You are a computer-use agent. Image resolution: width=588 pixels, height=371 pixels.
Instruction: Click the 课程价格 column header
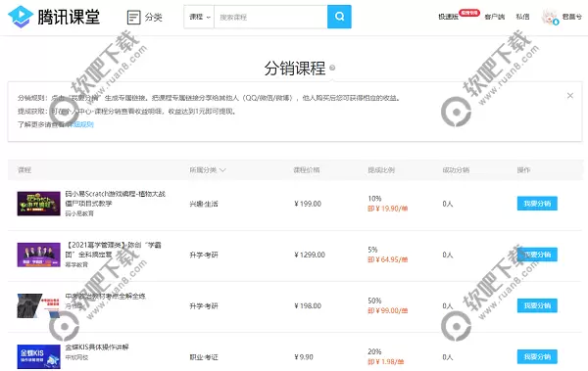click(307, 170)
